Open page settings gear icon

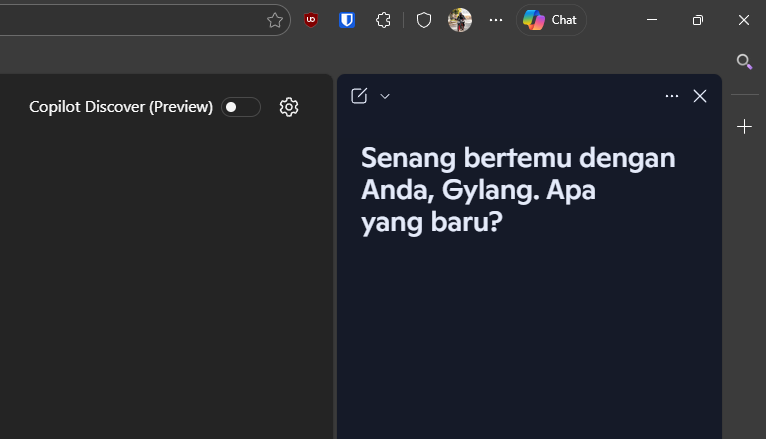pyautogui.click(x=289, y=107)
